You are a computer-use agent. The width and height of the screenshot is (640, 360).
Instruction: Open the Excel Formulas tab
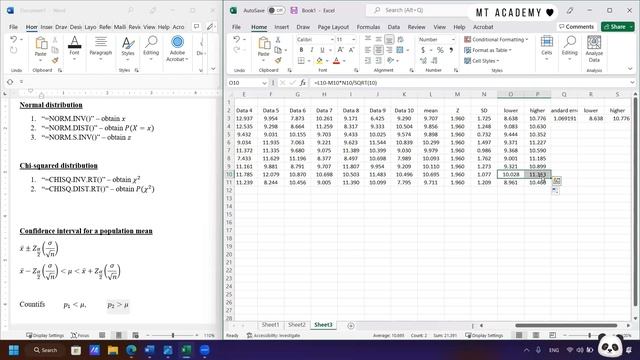point(368,27)
